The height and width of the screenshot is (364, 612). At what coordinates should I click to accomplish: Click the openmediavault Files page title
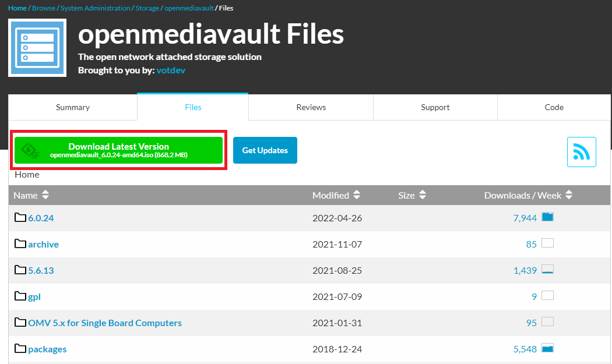point(211,34)
